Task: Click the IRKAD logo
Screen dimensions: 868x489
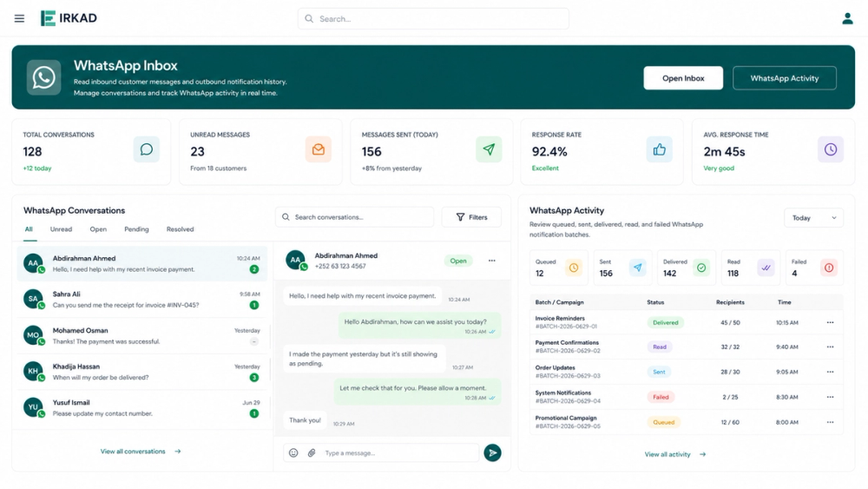Action: pyautogui.click(x=69, y=18)
